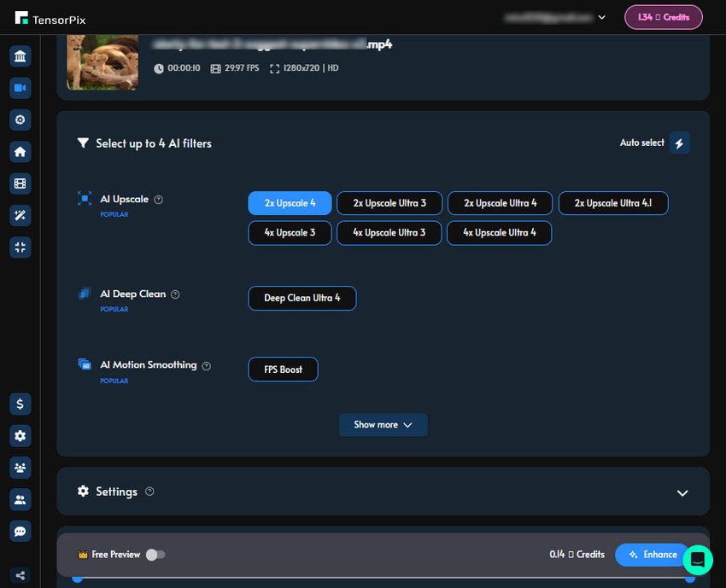Click the share icon in sidebar
This screenshot has height=588, width=726.
20,575
